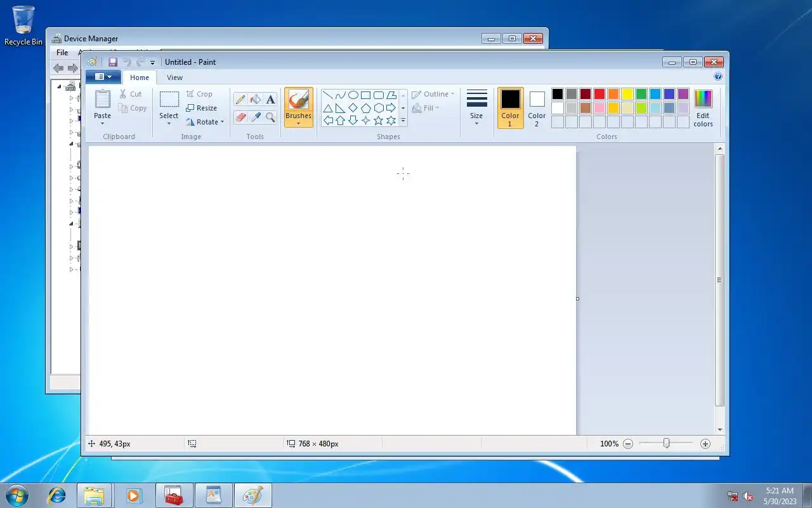812x508 pixels.
Task: Click the Paste clipboard icon
Action: point(103,99)
